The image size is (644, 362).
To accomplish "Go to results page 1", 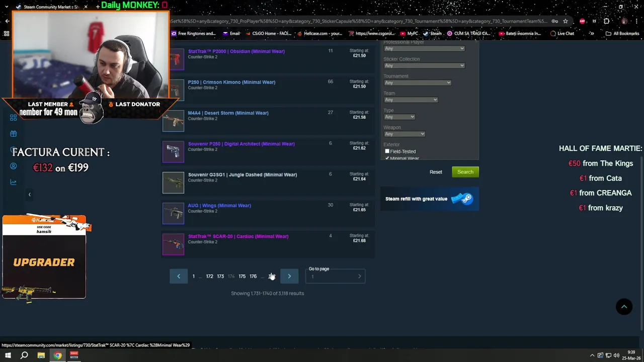I will [x=193, y=276].
